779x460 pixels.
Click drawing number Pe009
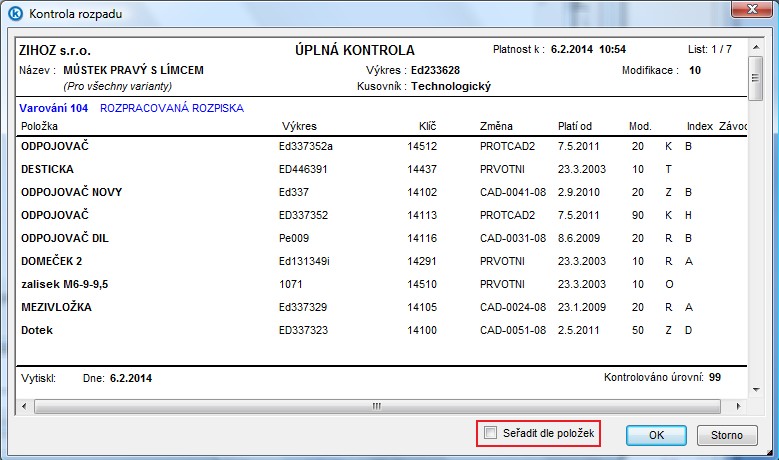[x=294, y=238]
